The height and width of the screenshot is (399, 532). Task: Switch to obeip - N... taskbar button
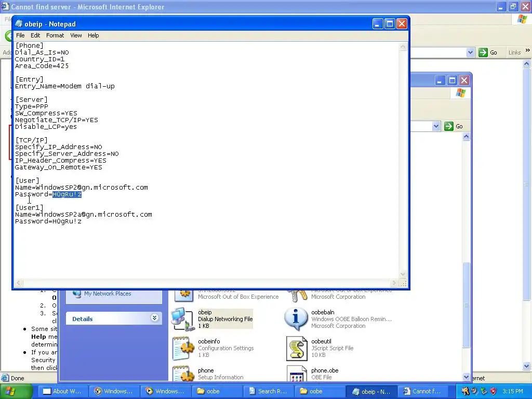click(x=371, y=391)
